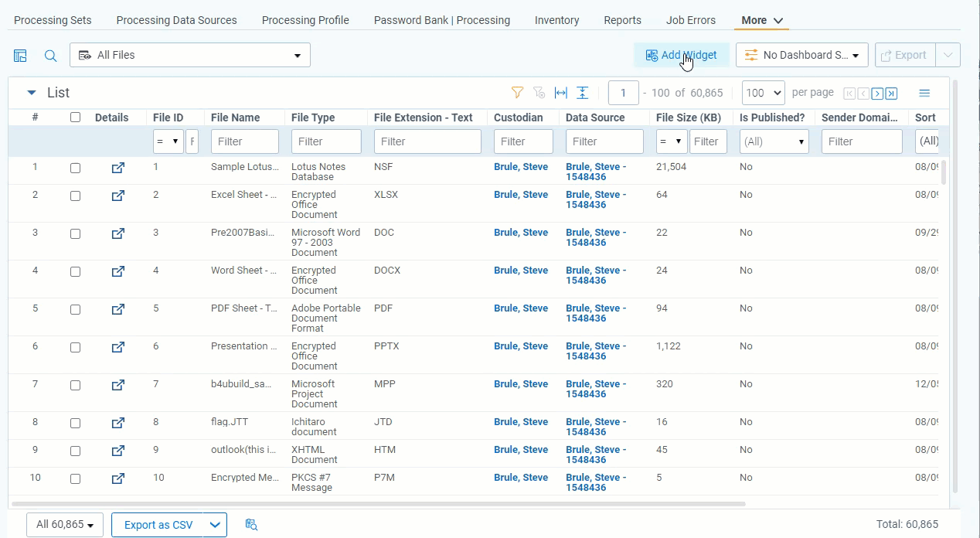
Task: Open the All Files view dropdown
Action: coord(190,55)
